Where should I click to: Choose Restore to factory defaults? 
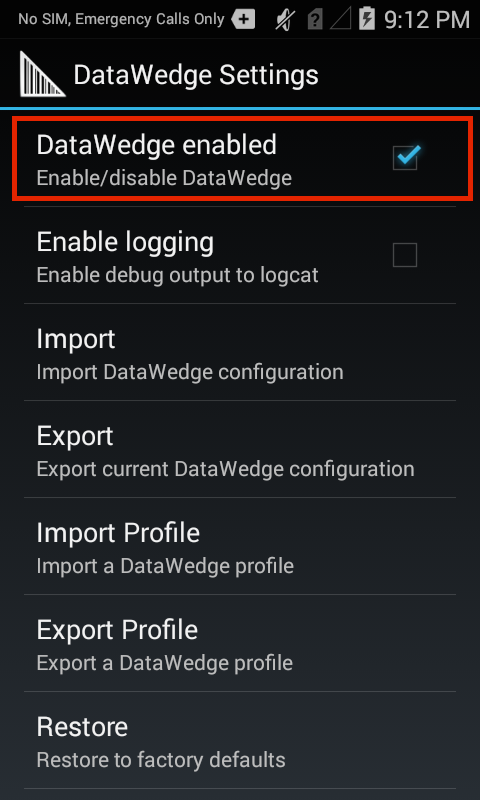240,740
